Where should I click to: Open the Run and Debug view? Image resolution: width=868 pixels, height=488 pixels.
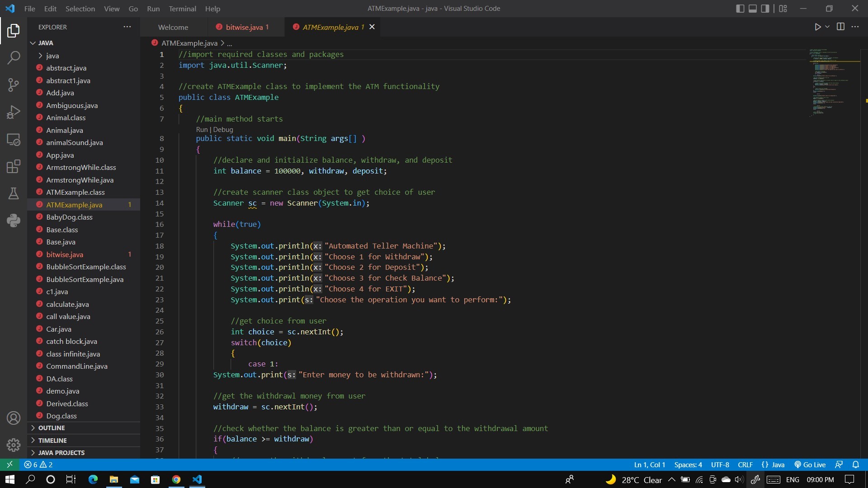(14, 112)
